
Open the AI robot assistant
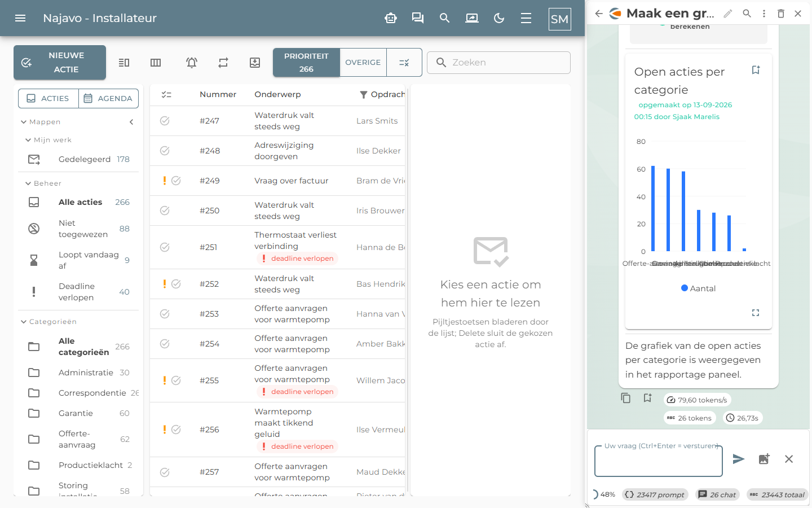point(391,18)
